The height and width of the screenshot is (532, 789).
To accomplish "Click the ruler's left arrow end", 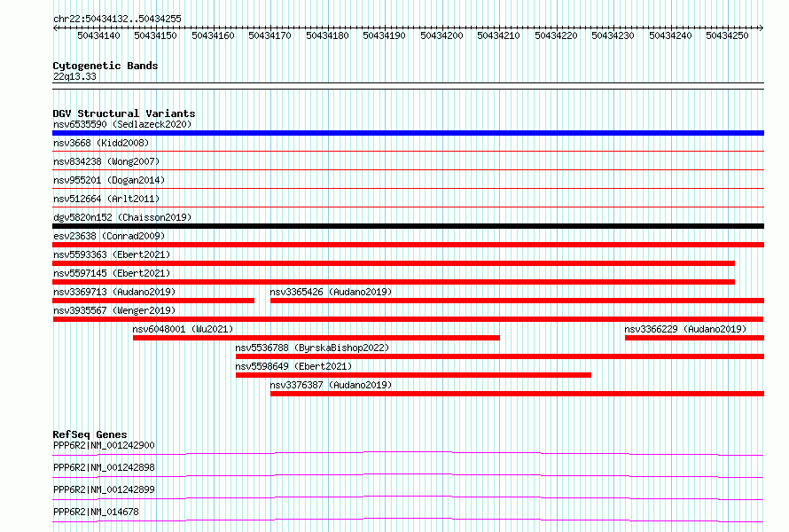I will click(x=55, y=28).
